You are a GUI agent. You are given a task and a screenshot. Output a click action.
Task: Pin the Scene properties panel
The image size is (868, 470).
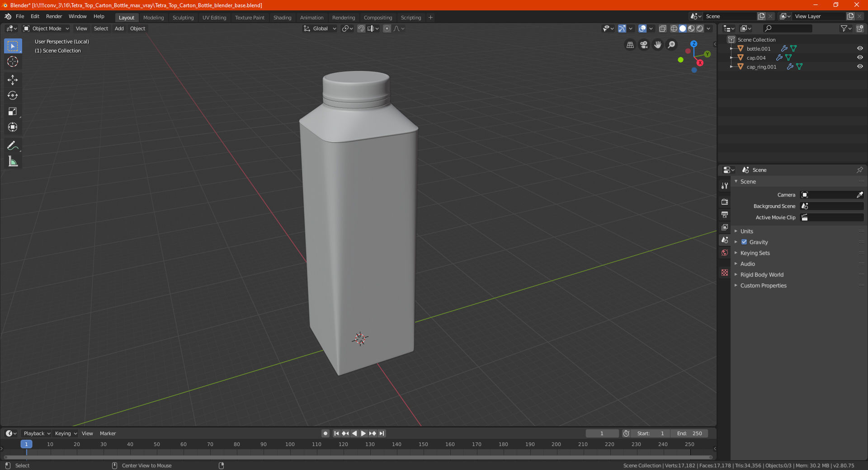pyautogui.click(x=859, y=170)
